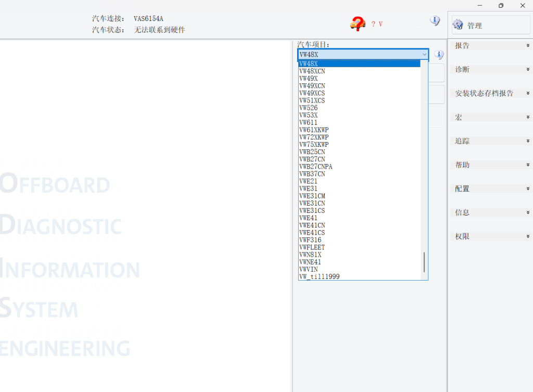Viewport: 533px width, 392px height.
Task: Choose VWVIN in the project list
Action: [308, 270]
